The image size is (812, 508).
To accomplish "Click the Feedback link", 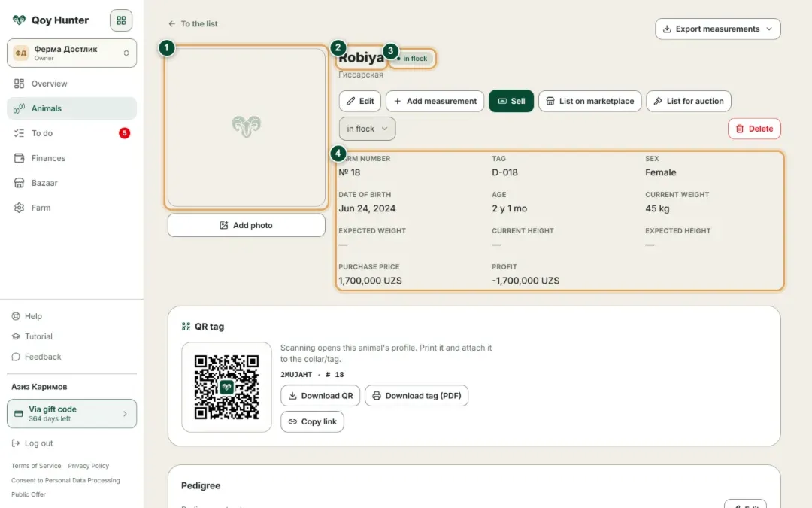I will pyautogui.click(x=36, y=357).
